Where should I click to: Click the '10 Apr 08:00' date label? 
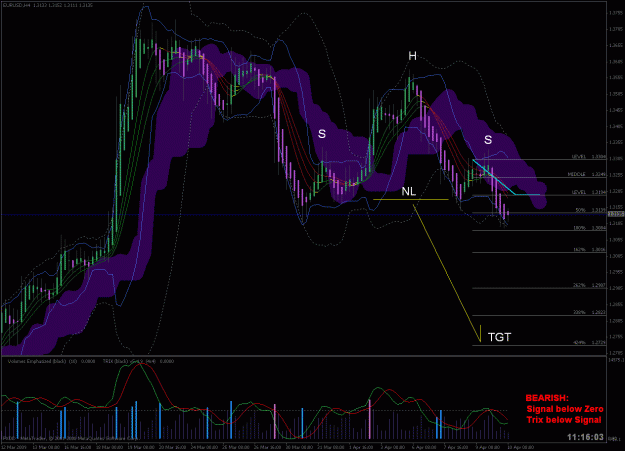(520, 447)
